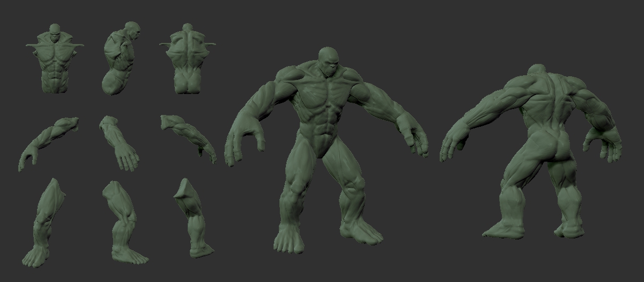The image size is (644, 282).
Task: Select the back-view torso sculpt
Action: click(187, 58)
